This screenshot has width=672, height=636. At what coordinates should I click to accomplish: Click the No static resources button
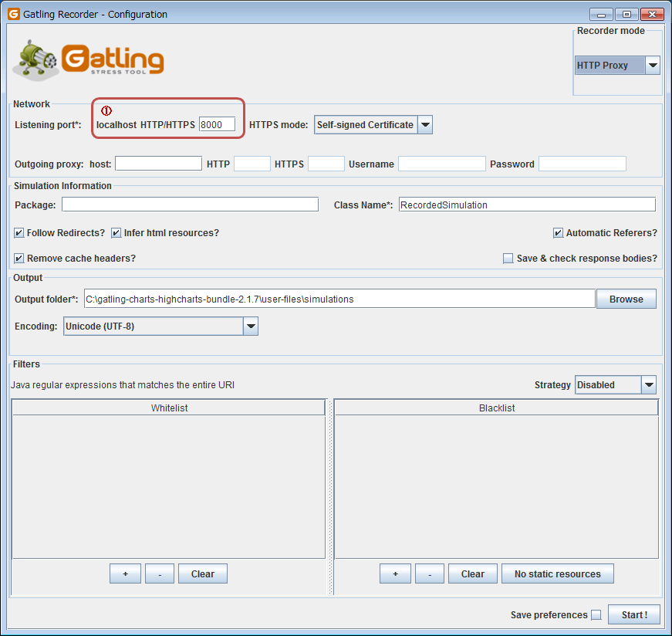558,573
